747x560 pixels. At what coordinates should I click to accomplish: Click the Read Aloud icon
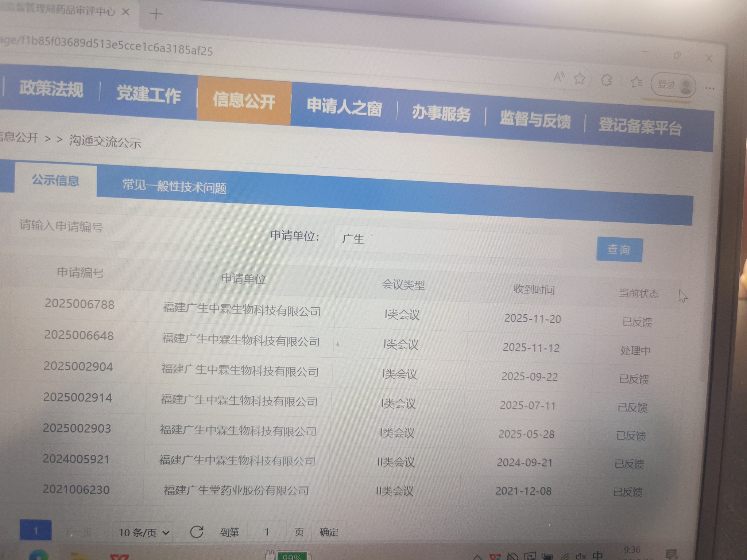pos(558,77)
